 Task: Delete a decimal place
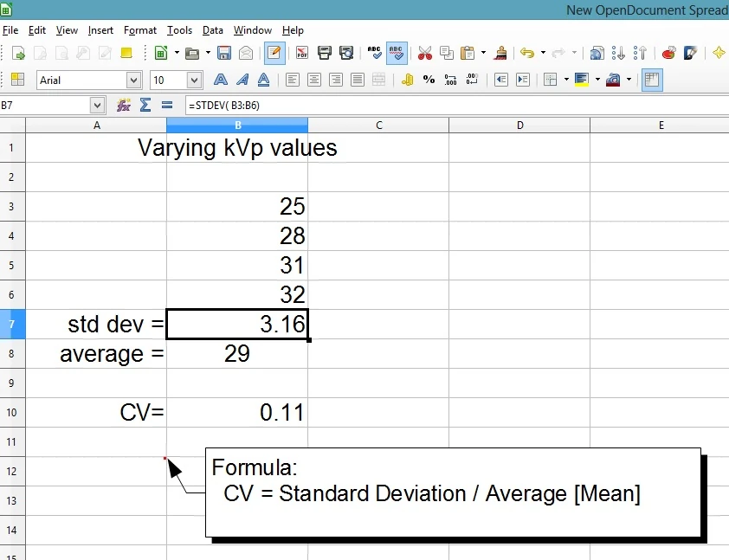(472, 80)
